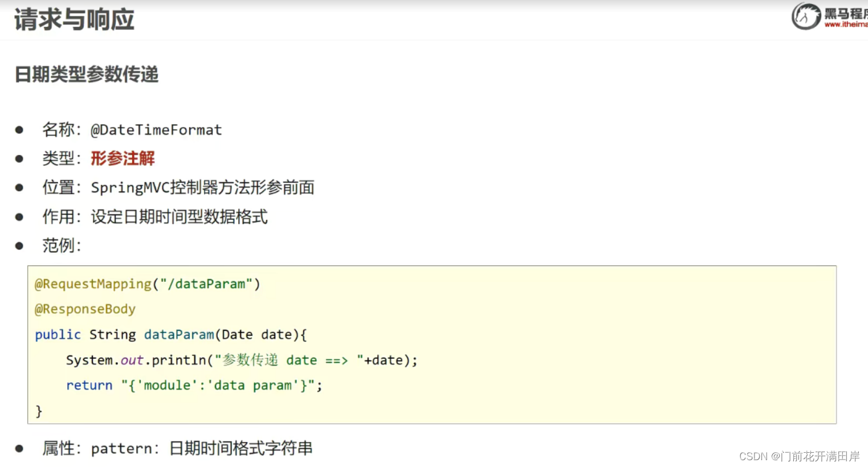Screen dimensions: 868x467
Task: Click the slide title 请求与响应
Action: (x=74, y=20)
